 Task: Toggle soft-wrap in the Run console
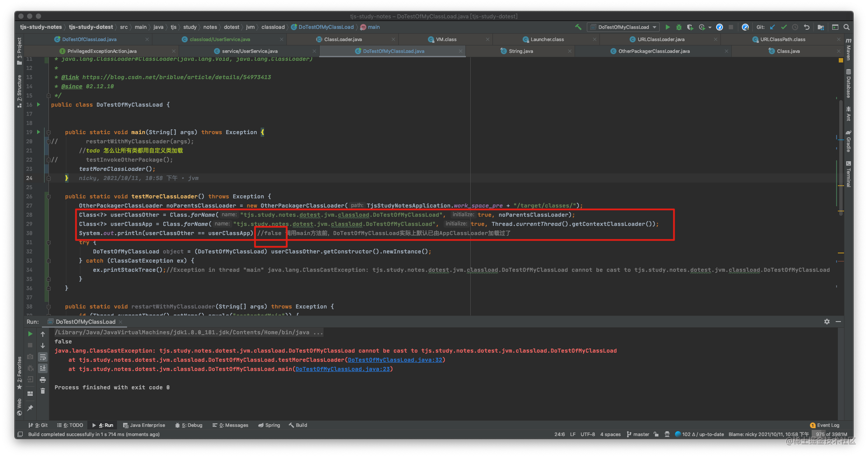[43, 357]
